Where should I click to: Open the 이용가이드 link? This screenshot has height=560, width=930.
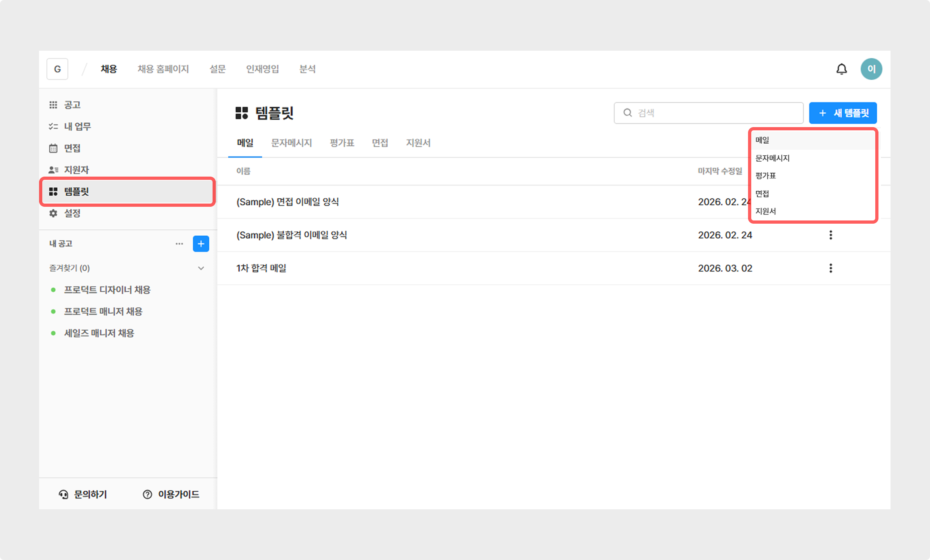[171, 494]
